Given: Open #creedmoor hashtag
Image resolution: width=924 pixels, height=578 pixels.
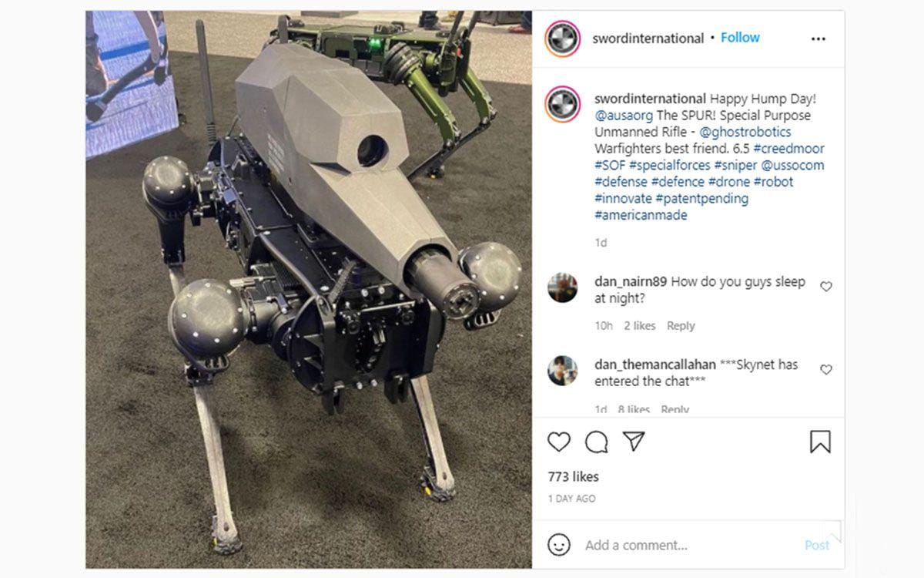Looking at the screenshot, I should pyautogui.click(x=788, y=149).
